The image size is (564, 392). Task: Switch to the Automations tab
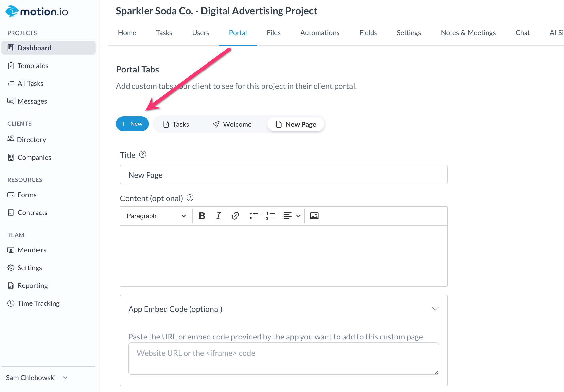pos(320,33)
